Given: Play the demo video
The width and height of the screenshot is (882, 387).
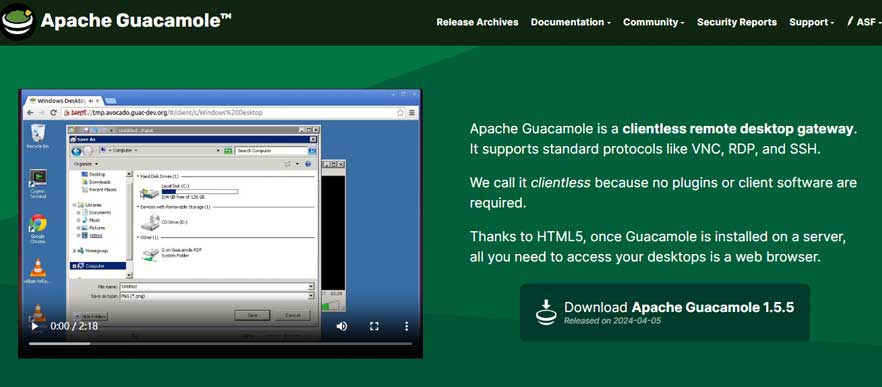Looking at the screenshot, I should click(x=35, y=326).
